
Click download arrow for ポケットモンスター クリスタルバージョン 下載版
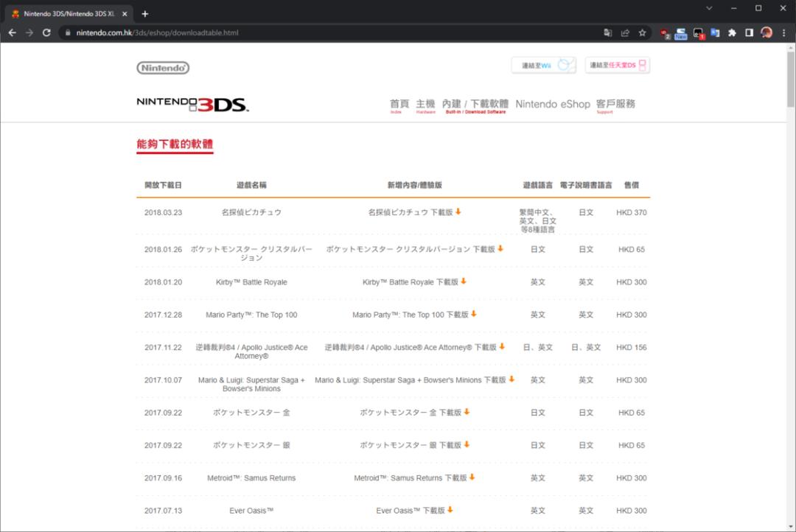pos(500,249)
